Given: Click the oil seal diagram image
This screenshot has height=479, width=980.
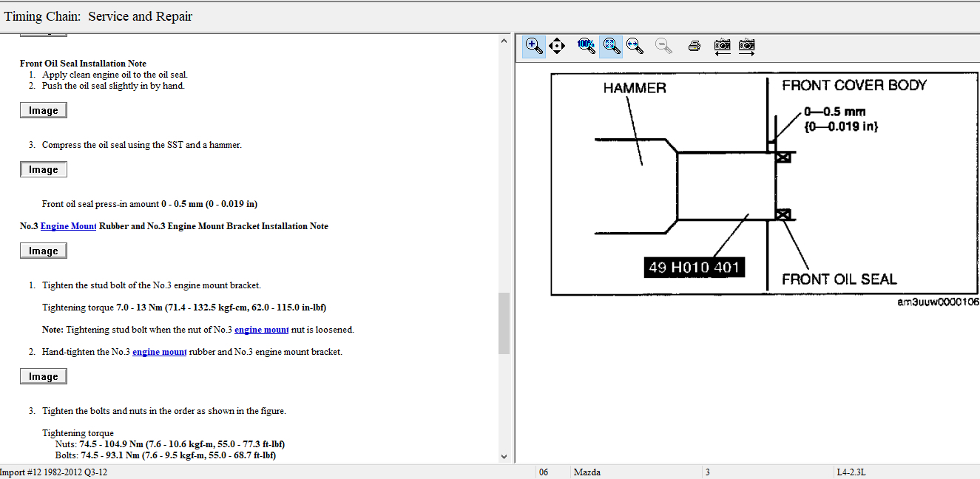Looking at the screenshot, I should tap(764, 183).
